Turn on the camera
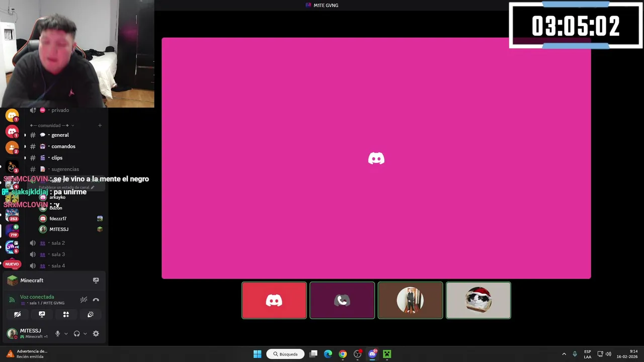 [x=17, y=314]
